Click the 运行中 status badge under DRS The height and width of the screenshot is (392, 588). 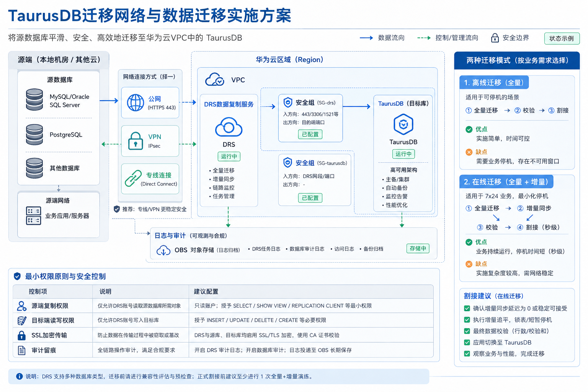click(x=229, y=156)
